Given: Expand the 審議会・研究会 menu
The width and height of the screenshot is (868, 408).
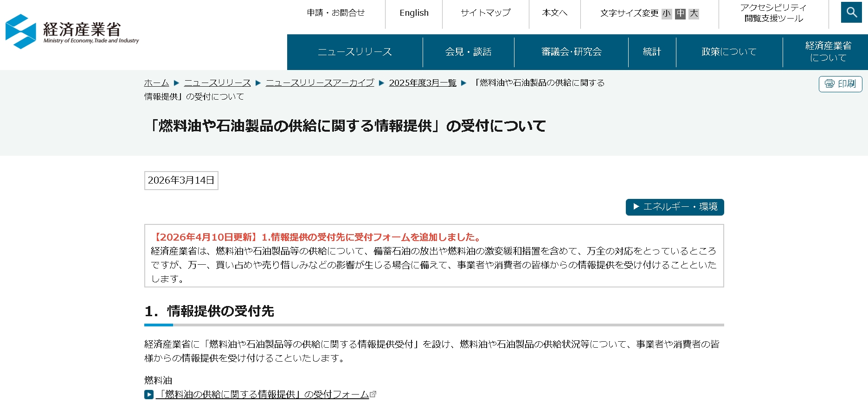Looking at the screenshot, I should (x=571, y=52).
